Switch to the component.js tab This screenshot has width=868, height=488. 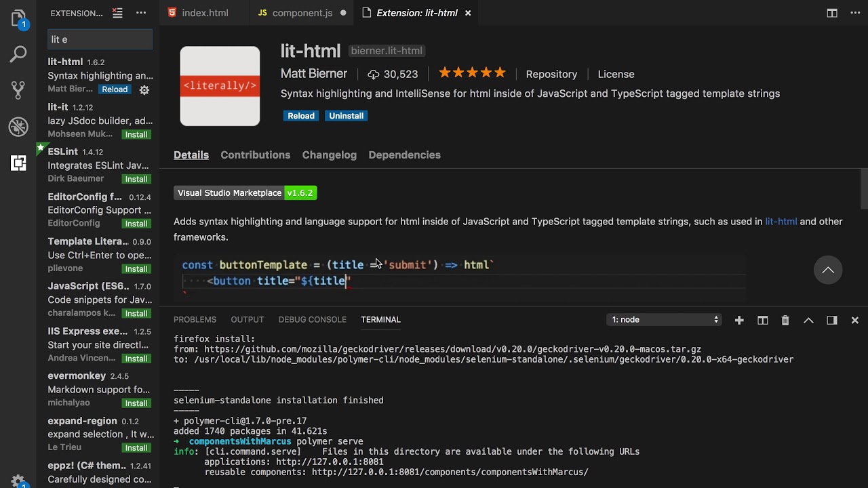(302, 13)
